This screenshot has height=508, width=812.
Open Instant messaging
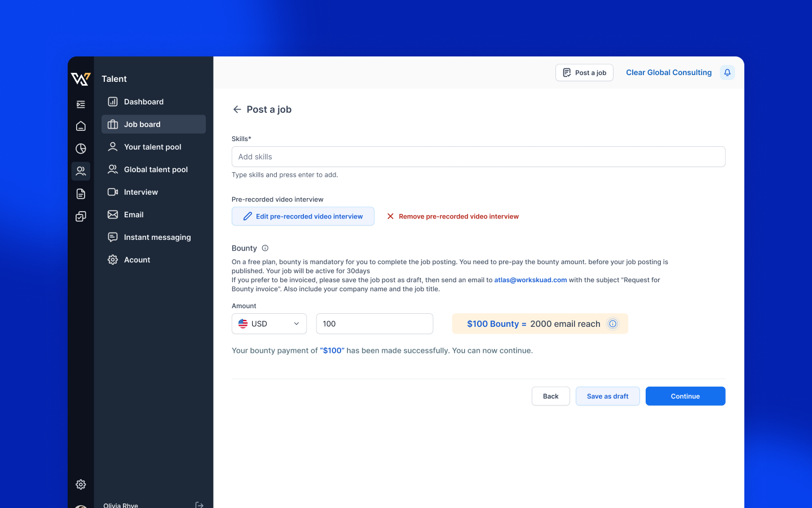click(153, 237)
